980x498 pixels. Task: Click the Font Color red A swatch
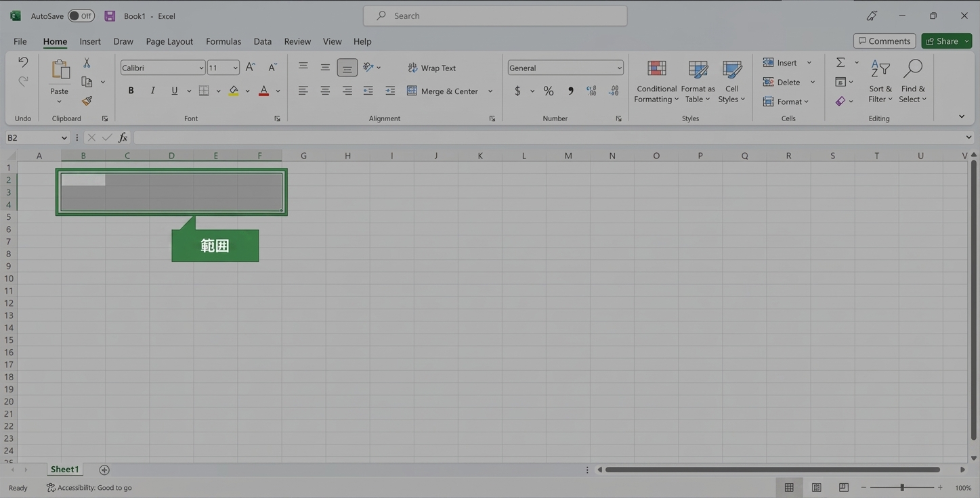[263, 91]
